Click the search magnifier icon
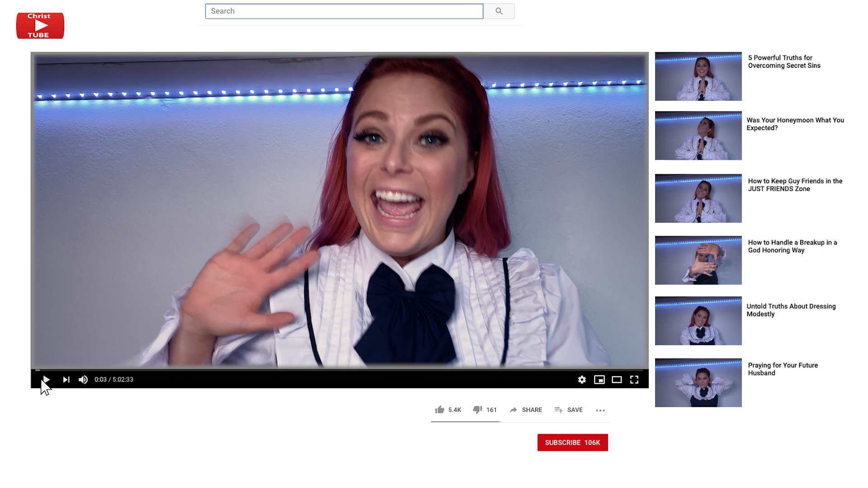This screenshot has width=868, height=488. click(499, 11)
